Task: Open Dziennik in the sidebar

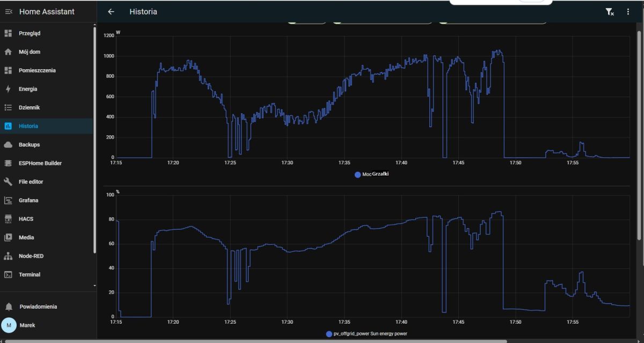Action: 47,107
